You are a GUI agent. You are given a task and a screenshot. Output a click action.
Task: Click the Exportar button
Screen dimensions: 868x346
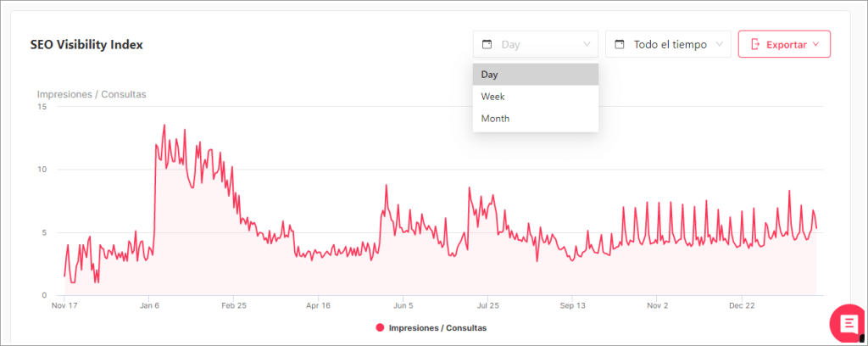click(784, 44)
